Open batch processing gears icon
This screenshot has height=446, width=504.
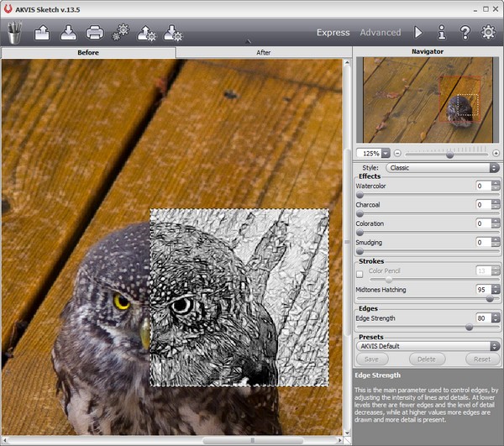[121, 33]
